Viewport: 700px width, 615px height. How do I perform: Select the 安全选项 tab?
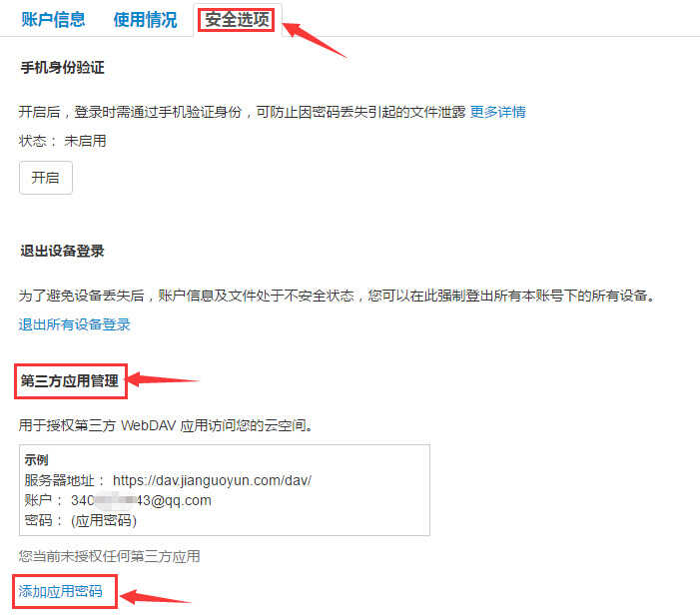(237, 20)
